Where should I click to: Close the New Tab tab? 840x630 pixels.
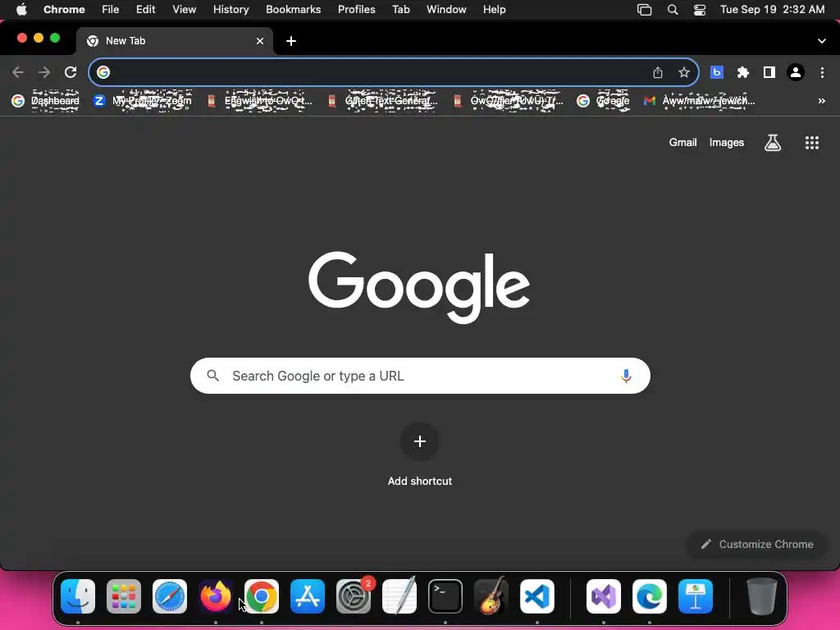[x=260, y=41]
